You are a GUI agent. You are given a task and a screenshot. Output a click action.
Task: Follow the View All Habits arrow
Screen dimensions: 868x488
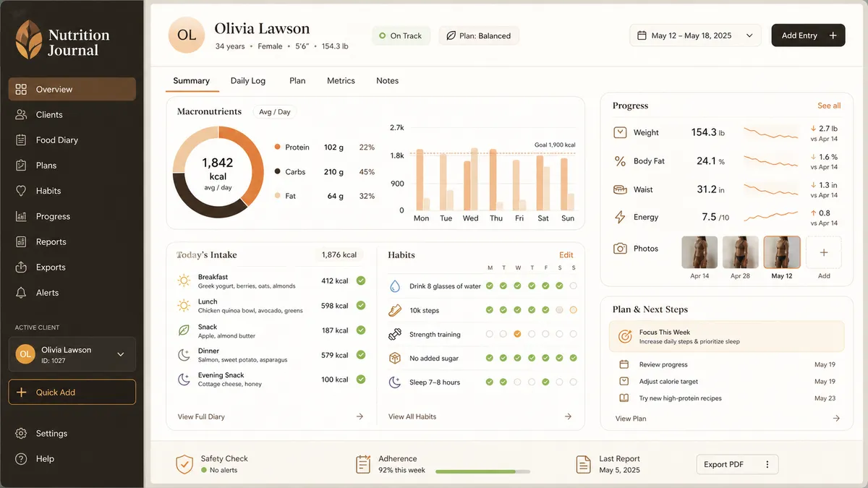click(x=569, y=416)
